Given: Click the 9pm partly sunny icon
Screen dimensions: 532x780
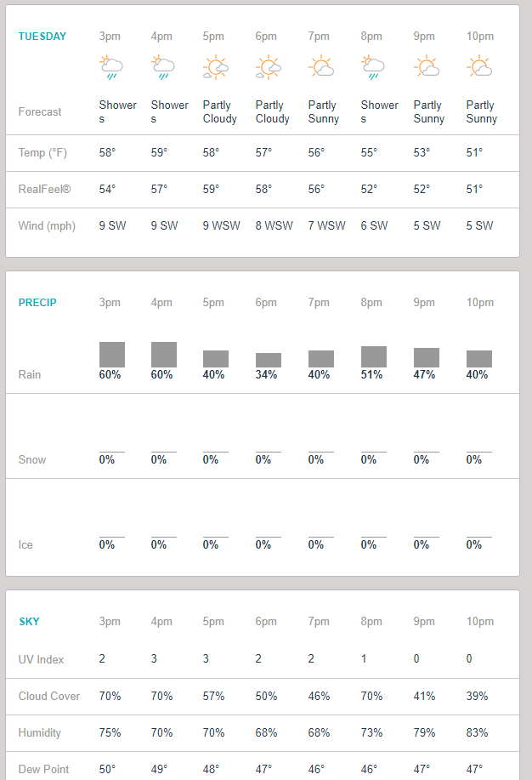Looking at the screenshot, I should [x=426, y=67].
